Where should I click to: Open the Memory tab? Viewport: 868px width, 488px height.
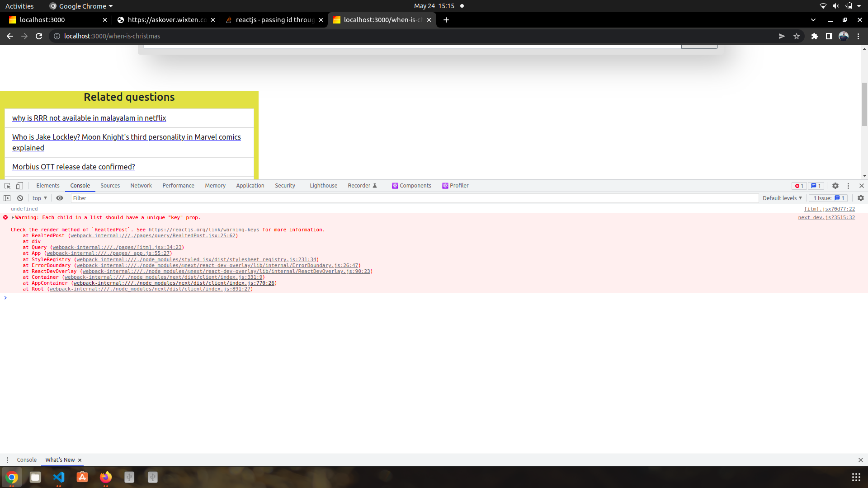point(215,186)
